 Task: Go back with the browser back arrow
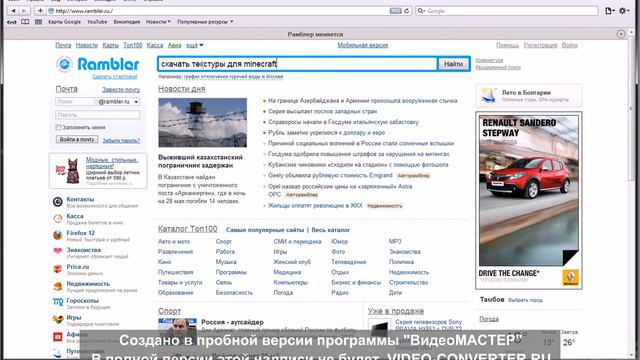(13, 11)
